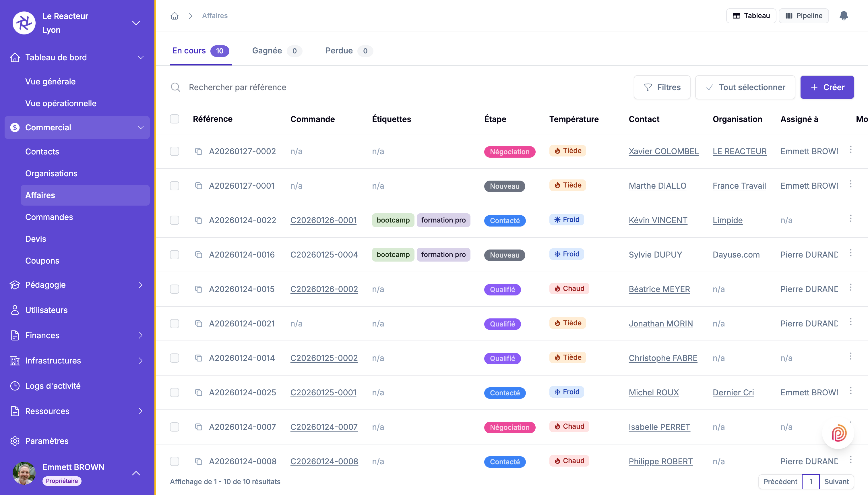Open order C20260126-0001
868x495 pixels.
[x=323, y=220]
